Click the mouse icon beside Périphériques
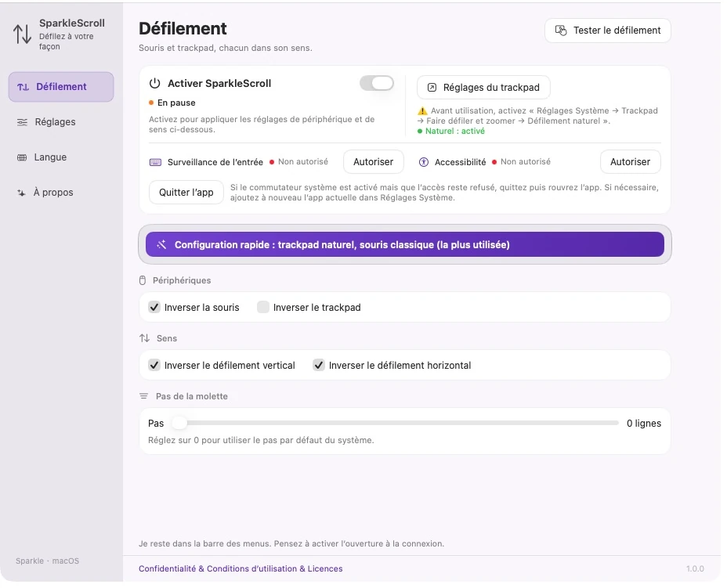727x588 pixels. pos(143,282)
